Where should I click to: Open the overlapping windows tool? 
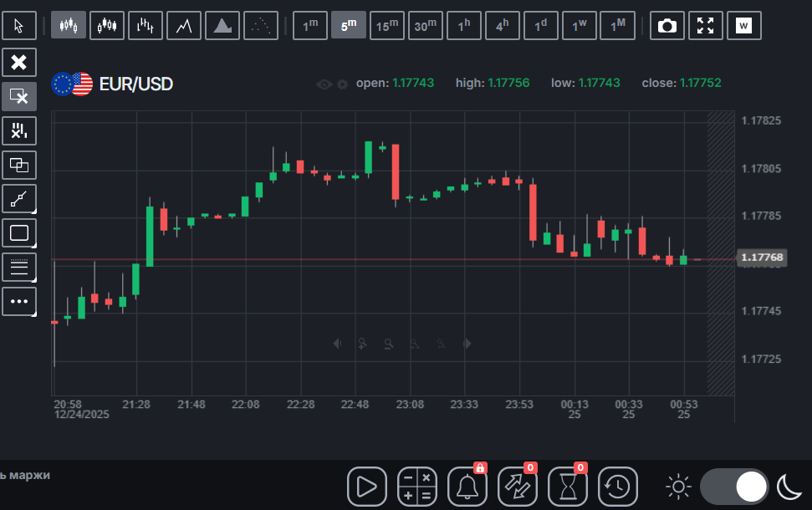[x=19, y=166]
